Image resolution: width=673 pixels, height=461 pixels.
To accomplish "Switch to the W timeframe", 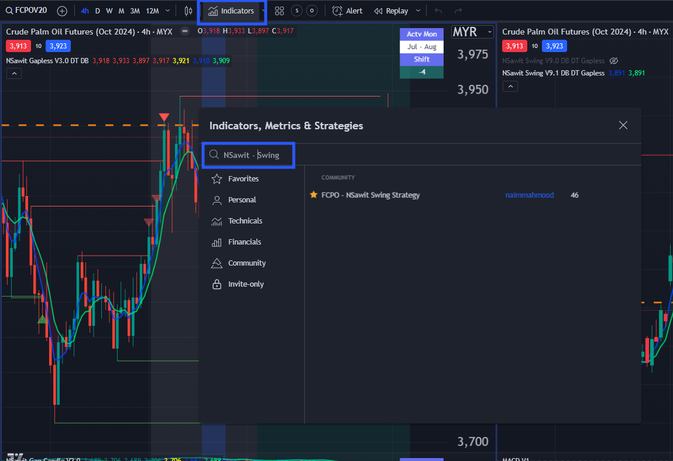I will pyautogui.click(x=109, y=11).
